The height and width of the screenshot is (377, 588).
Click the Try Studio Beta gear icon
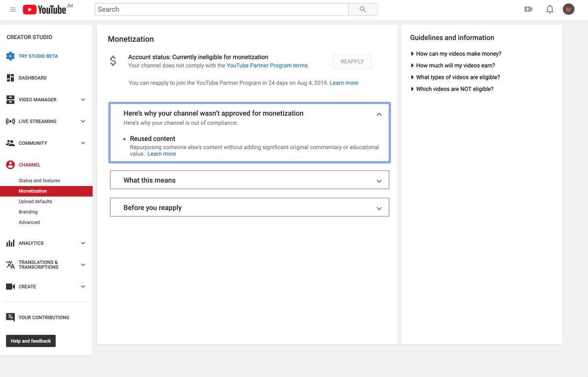(x=10, y=56)
